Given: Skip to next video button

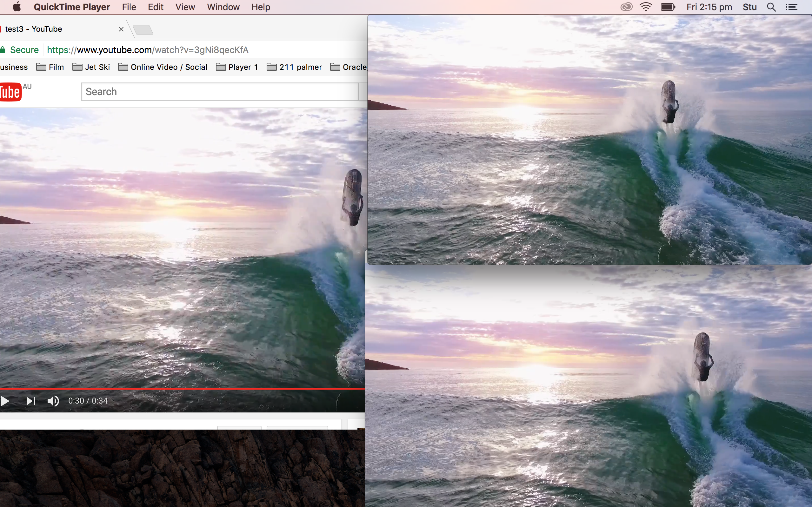Looking at the screenshot, I should (31, 401).
